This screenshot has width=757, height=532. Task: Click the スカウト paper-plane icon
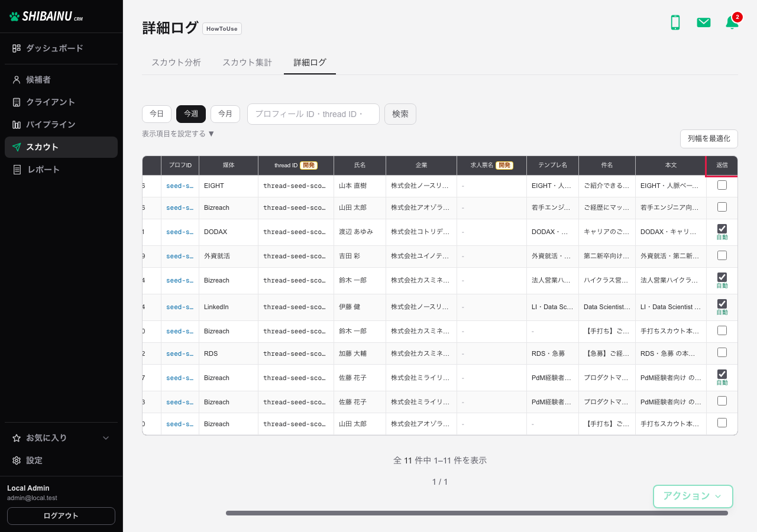click(x=17, y=147)
